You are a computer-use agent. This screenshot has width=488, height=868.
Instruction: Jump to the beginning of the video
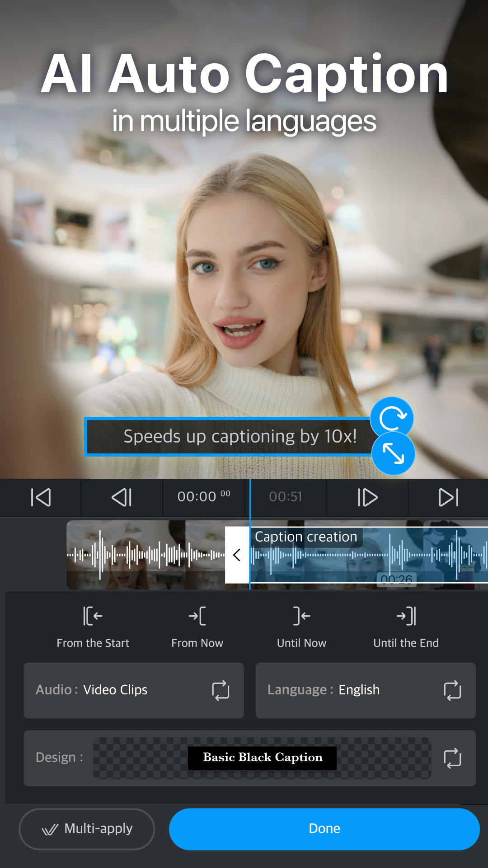[x=41, y=497]
